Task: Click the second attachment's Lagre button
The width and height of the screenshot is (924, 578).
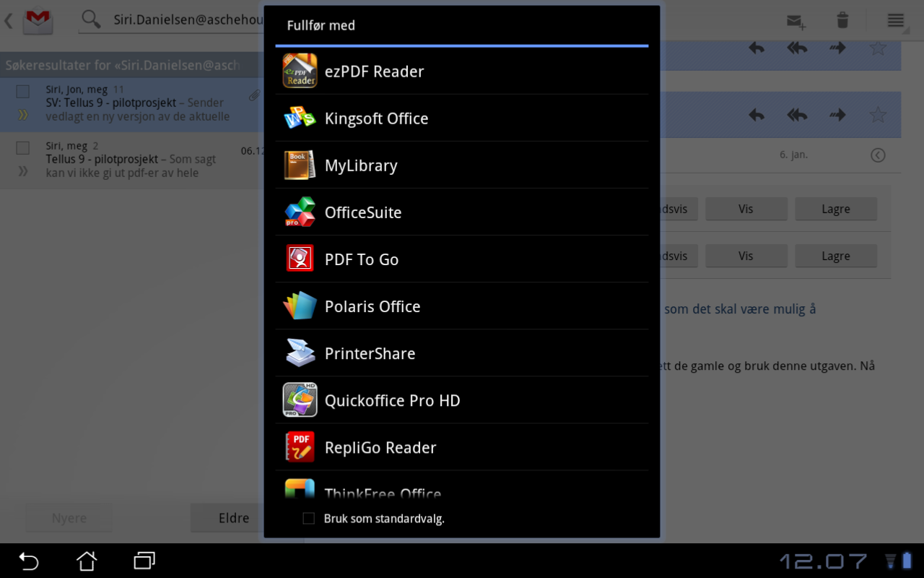Action: [836, 256]
